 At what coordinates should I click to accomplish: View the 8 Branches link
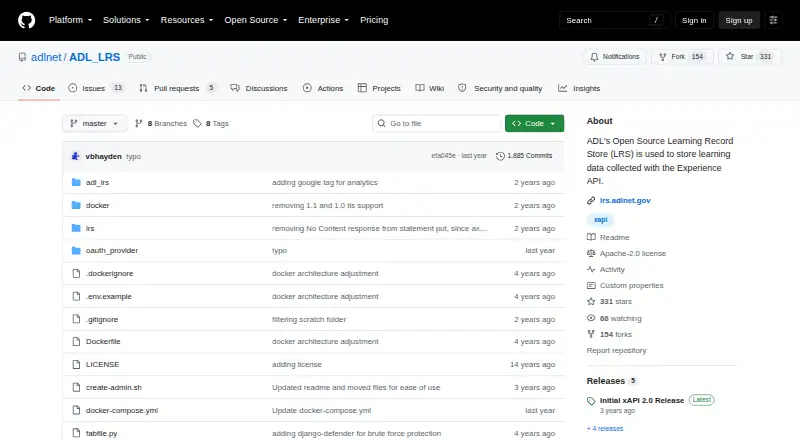(x=161, y=124)
